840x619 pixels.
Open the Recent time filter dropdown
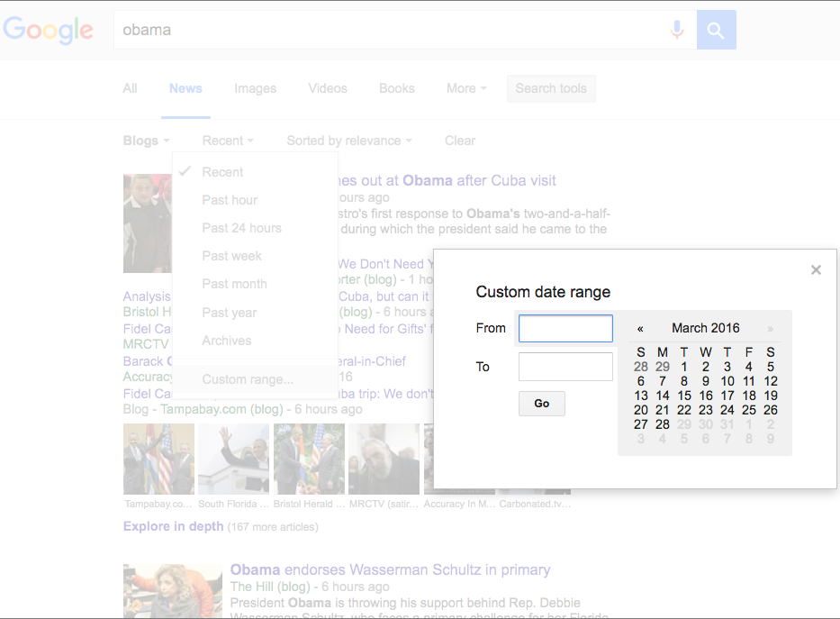tap(228, 141)
